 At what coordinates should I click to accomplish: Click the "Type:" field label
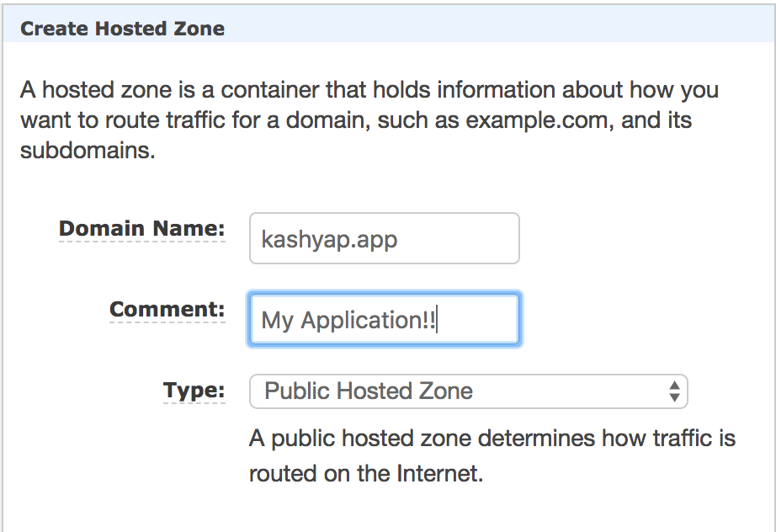194,390
